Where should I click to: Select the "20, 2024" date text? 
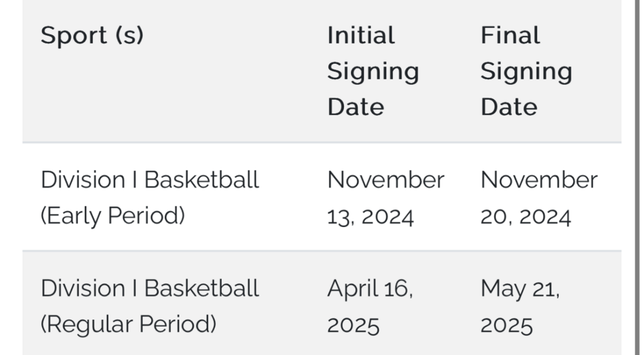[525, 217]
